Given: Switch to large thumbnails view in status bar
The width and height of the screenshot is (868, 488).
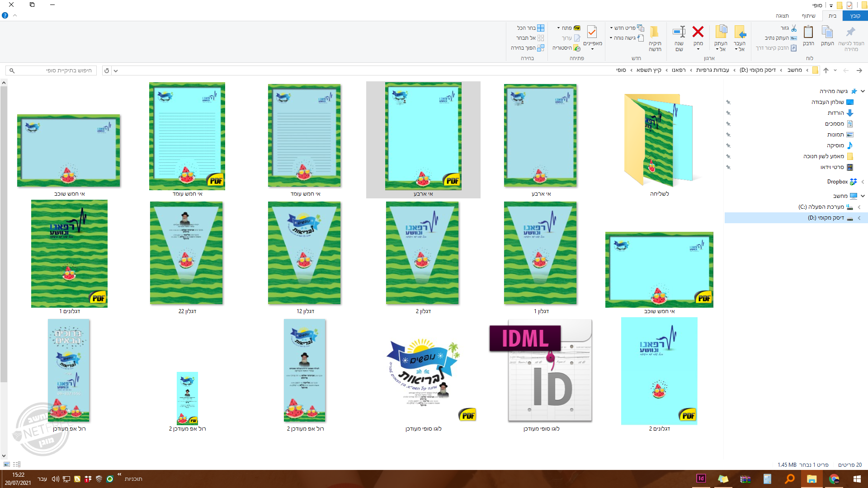Looking at the screenshot, I should [6, 465].
